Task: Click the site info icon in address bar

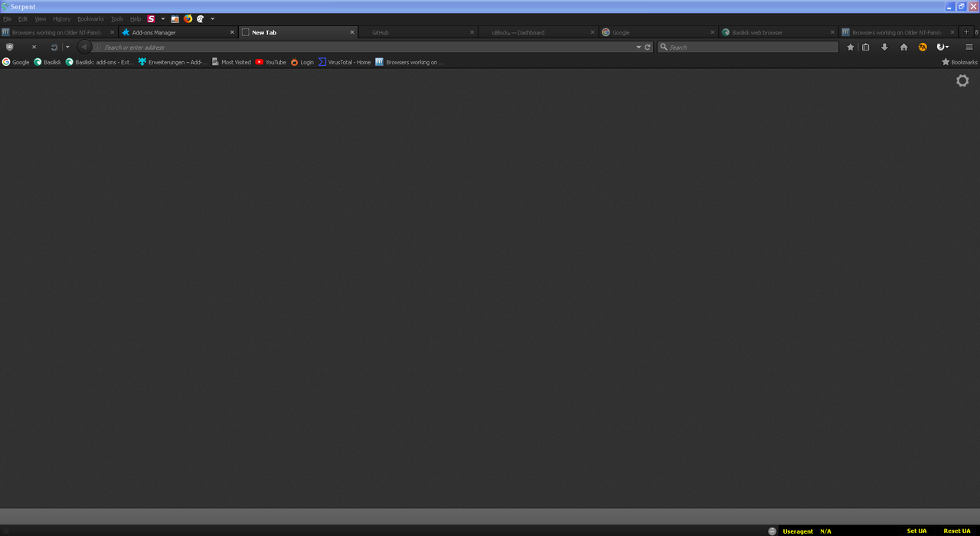Action: 97,47
